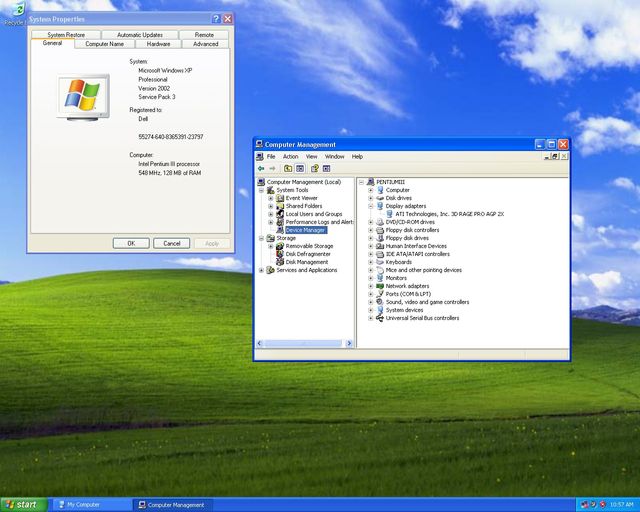Collapse the Display adapters device category
The width and height of the screenshot is (640, 512).
[x=371, y=206]
